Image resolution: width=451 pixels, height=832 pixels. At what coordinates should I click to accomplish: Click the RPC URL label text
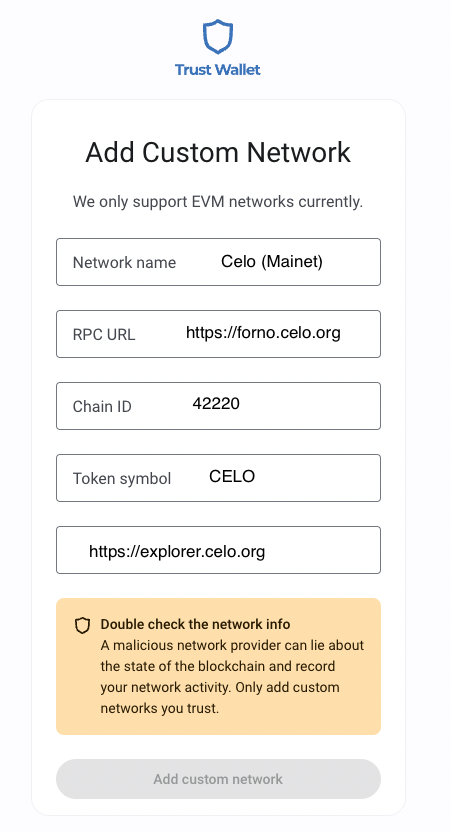coord(104,335)
